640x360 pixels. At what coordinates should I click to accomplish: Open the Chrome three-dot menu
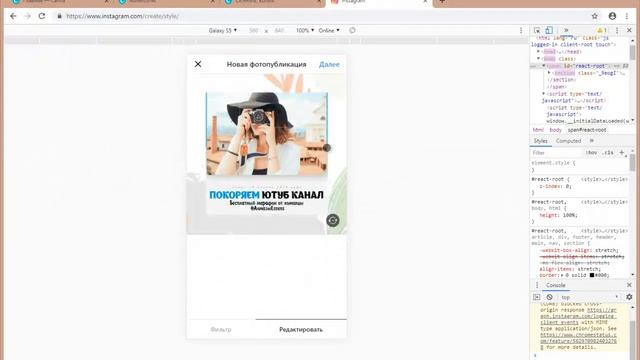[x=627, y=16]
